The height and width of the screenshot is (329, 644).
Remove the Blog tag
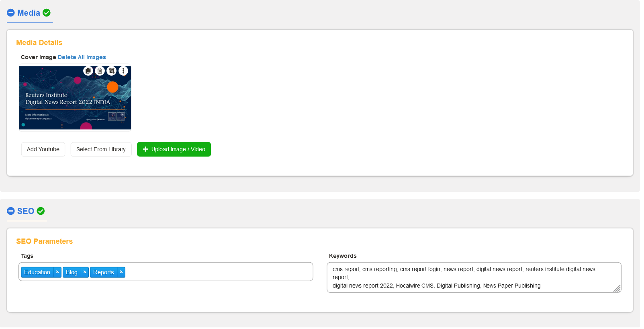pyautogui.click(x=85, y=272)
